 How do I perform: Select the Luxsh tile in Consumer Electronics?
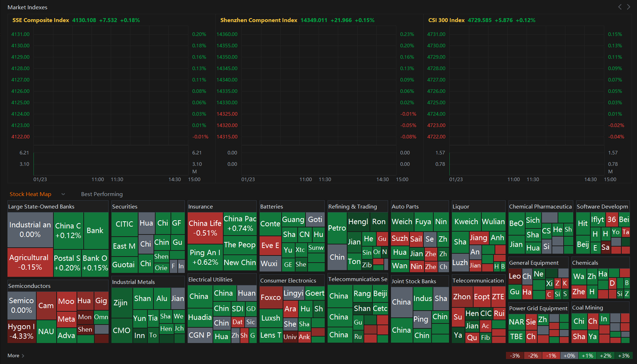(x=271, y=318)
